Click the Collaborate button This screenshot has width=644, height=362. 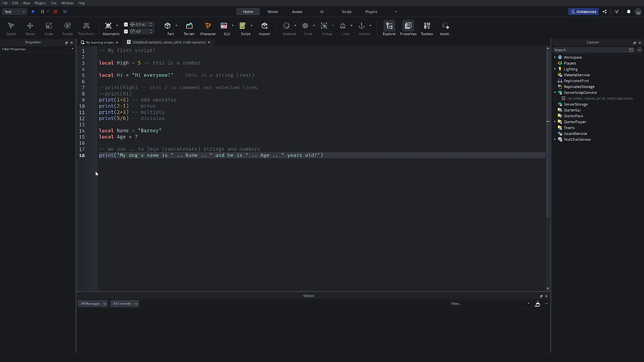(x=582, y=11)
